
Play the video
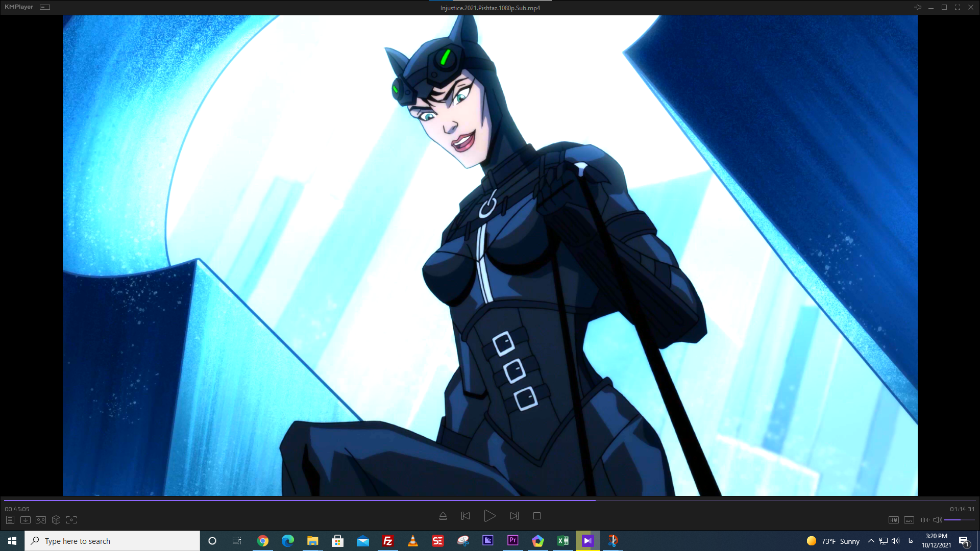[x=489, y=516]
